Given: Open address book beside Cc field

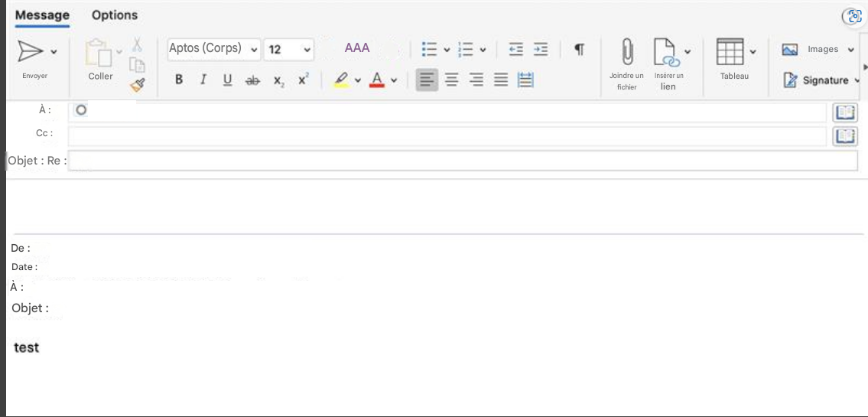Looking at the screenshot, I should coord(845,136).
